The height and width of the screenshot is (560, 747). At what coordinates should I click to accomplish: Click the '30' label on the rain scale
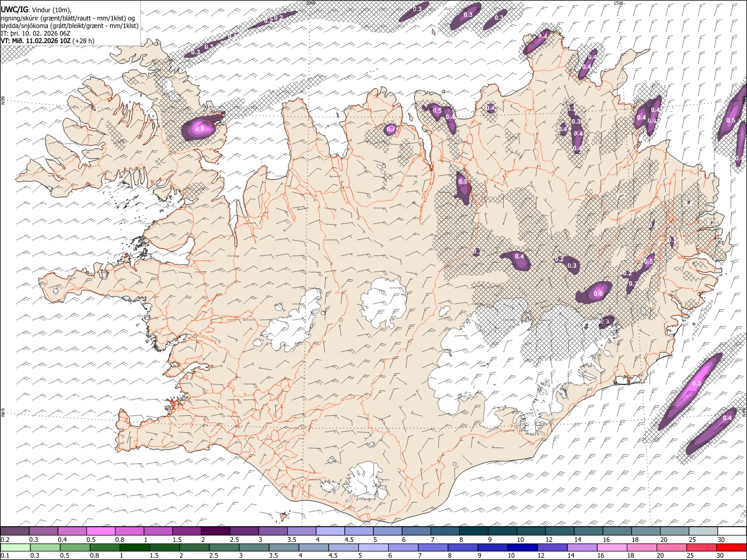(x=720, y=555)
